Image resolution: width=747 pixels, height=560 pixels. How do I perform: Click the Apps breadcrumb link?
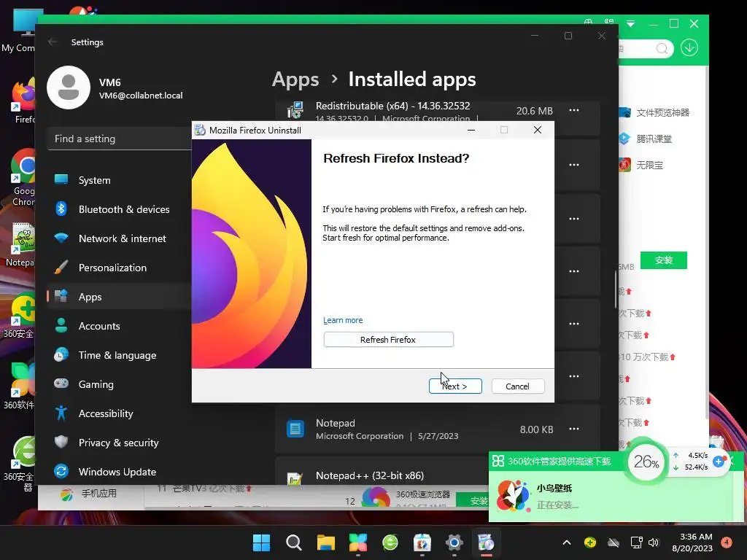click(x=295, y=79)
